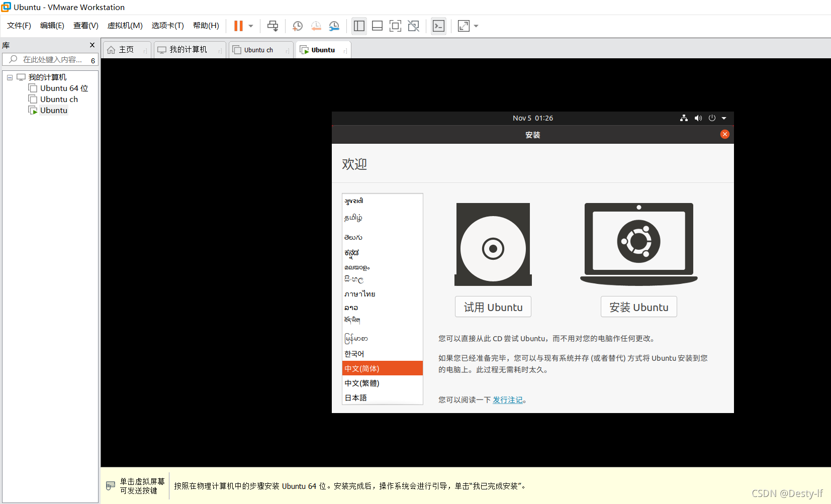Open the snapshot manager icon

click(334, 26)
